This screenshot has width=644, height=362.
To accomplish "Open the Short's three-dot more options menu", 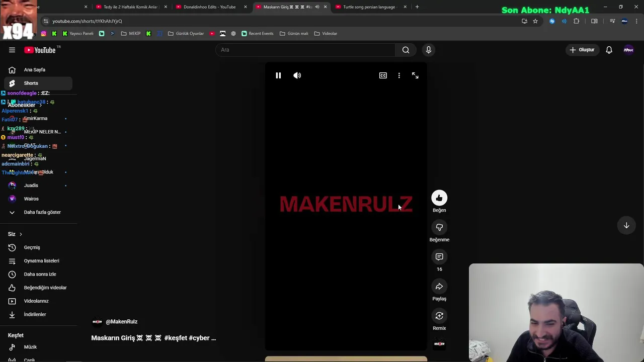I will pos(399,75).
